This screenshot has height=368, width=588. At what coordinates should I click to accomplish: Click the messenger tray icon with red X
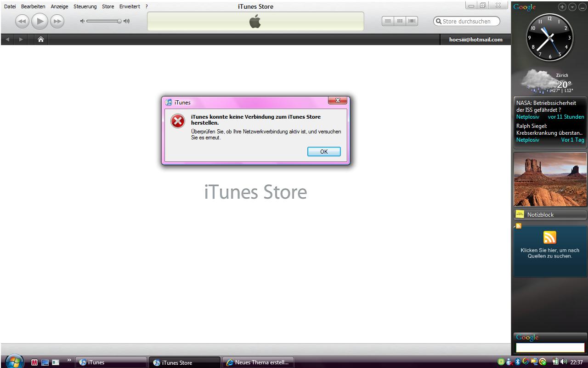click(509, 362)
